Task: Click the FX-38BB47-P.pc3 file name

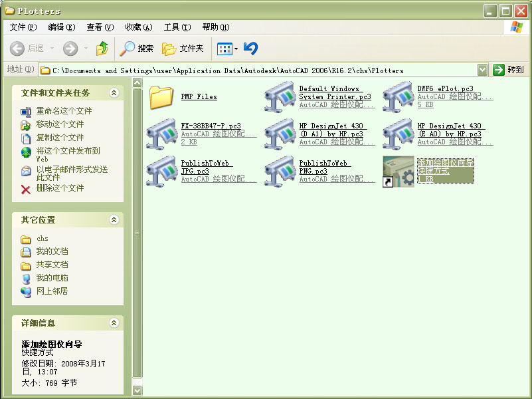Action: tap(211, 126)
